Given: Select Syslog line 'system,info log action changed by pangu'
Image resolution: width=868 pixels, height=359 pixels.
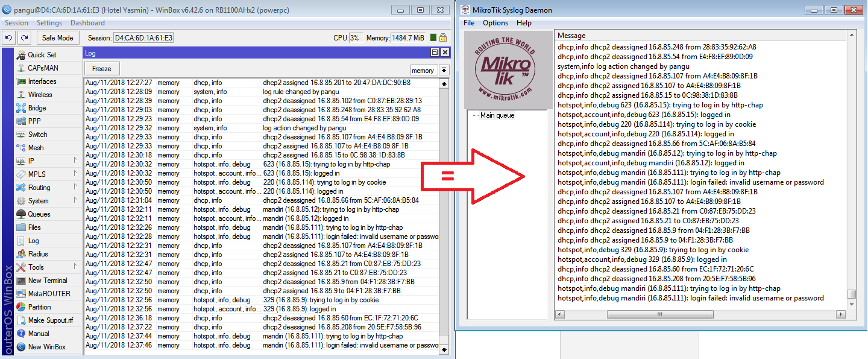Looking at the screenshot, I should (623, 66).
